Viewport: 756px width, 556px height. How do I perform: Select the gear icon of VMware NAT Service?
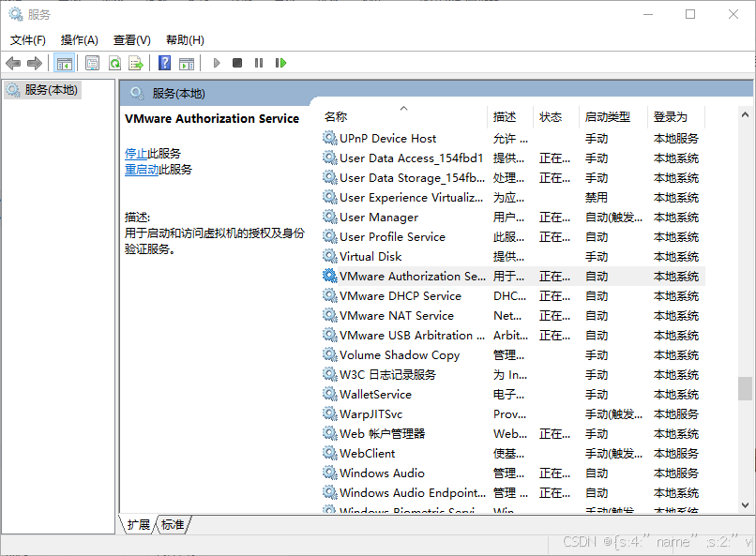click(x=330, y=315)
